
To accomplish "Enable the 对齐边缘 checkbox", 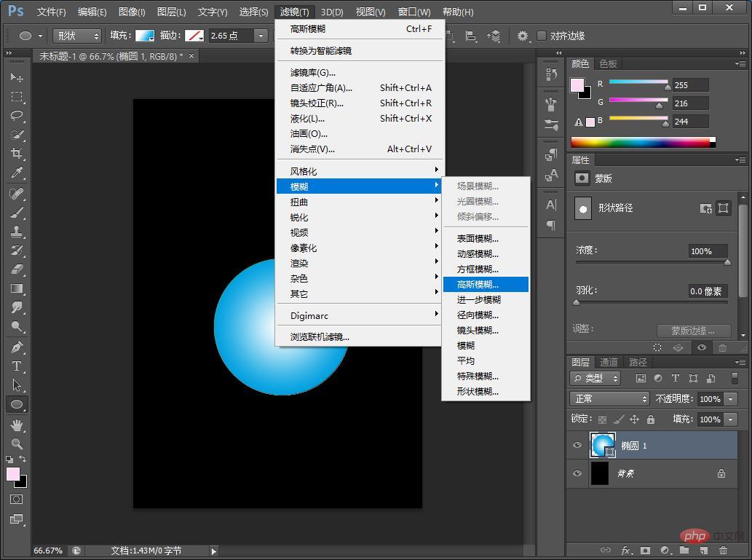I will tap(542, 35).
